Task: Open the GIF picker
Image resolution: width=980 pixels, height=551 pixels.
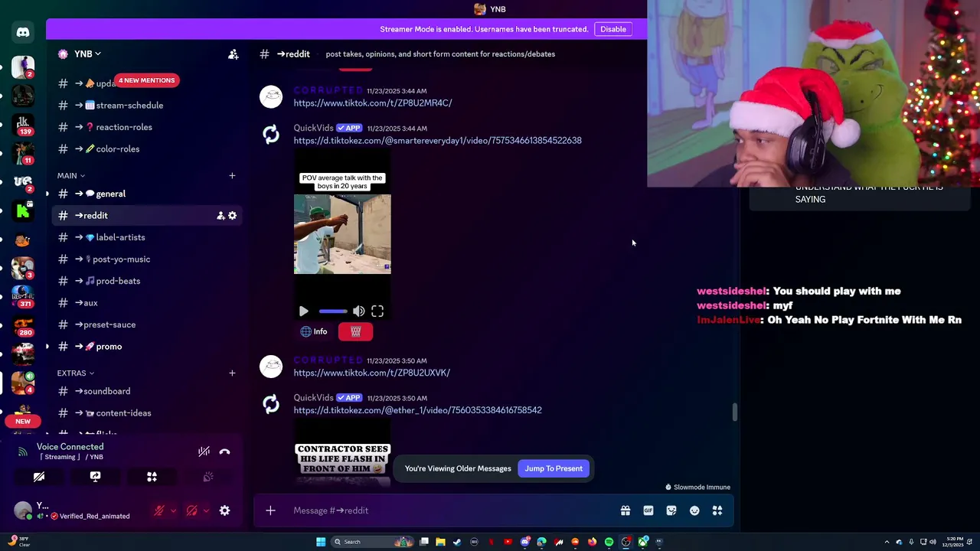Action: pos(648,510)
